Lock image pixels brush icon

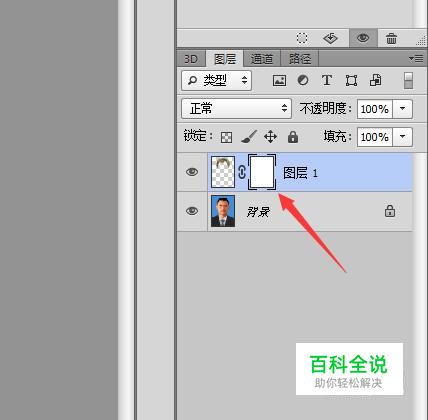pyautogui.click(x=249, y=137)
